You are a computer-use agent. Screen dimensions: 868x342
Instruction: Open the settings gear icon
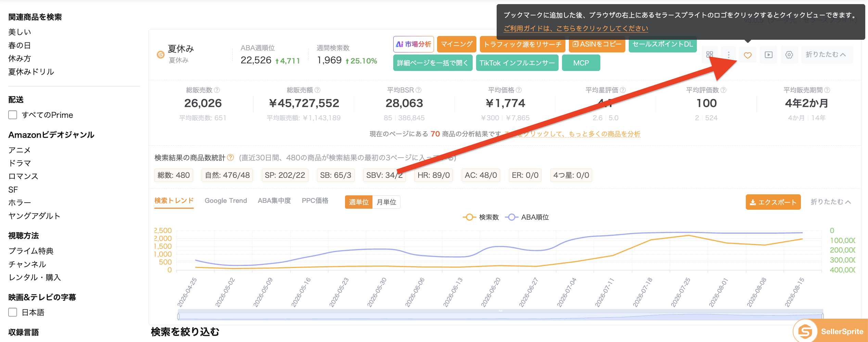pos(789,55)
